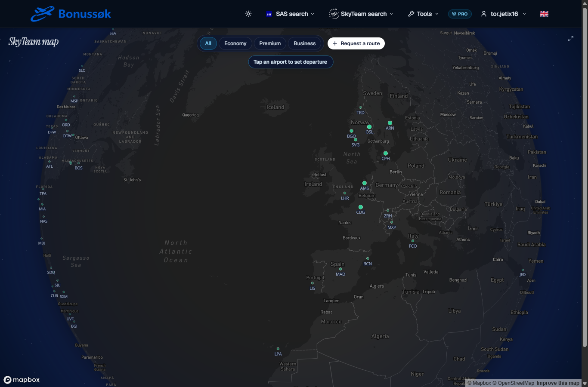Expand map to fullscreen

[x=571, y=39]
